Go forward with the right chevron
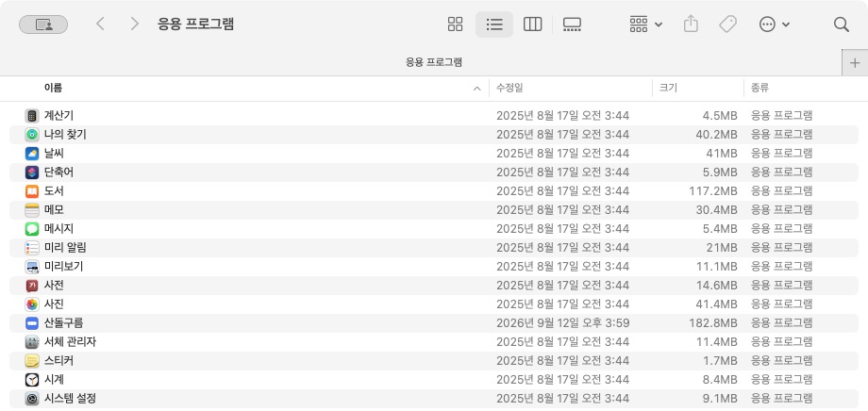 (134, 24)
